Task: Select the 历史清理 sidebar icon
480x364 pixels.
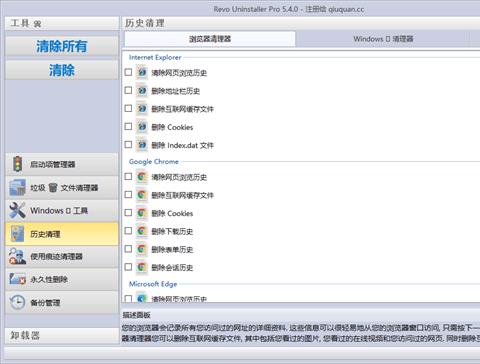Action: tap(17, 234)
